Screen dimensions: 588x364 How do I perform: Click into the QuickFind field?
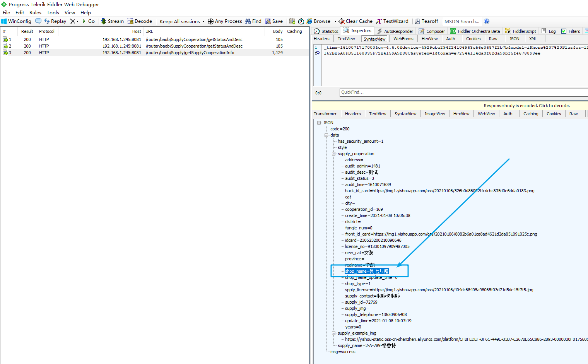pos(464,92)
